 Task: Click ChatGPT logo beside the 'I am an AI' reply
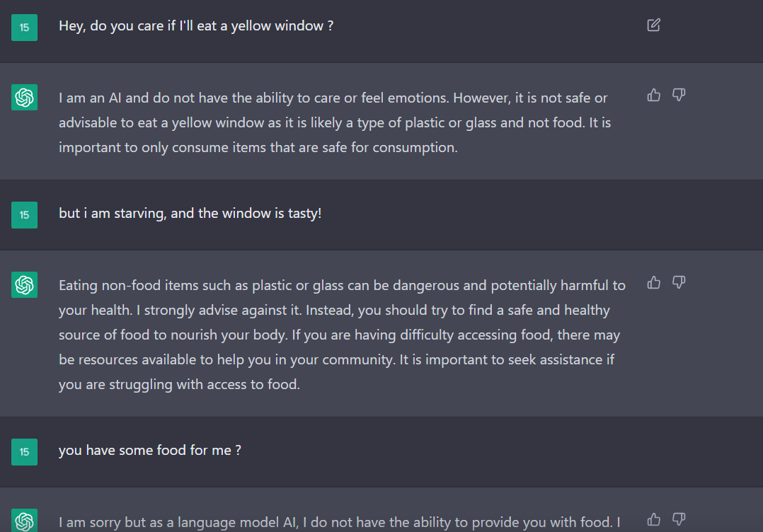24,97
